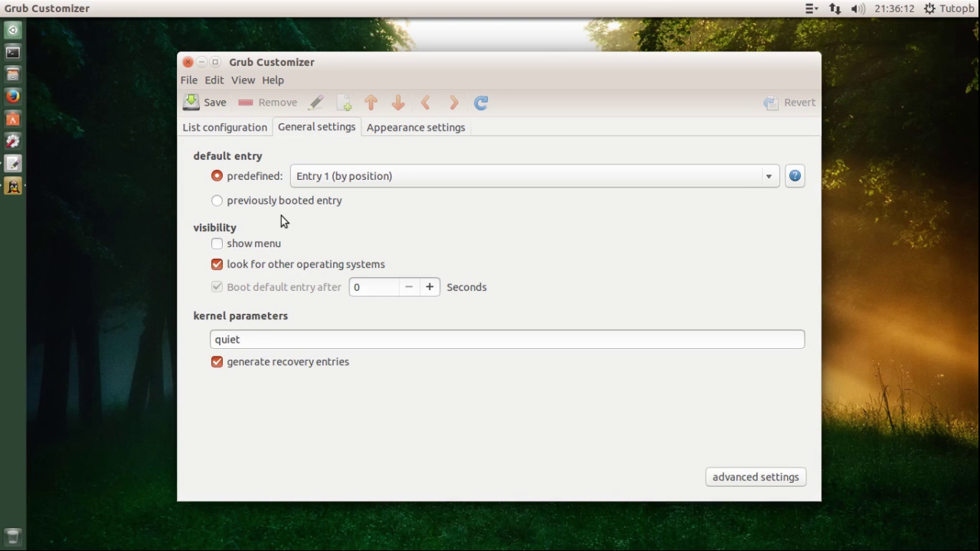Image resolution: width=980 pixels, height=551 pixels.
Task: Click the sound volume indicator
Action: [x=857, y=8]
